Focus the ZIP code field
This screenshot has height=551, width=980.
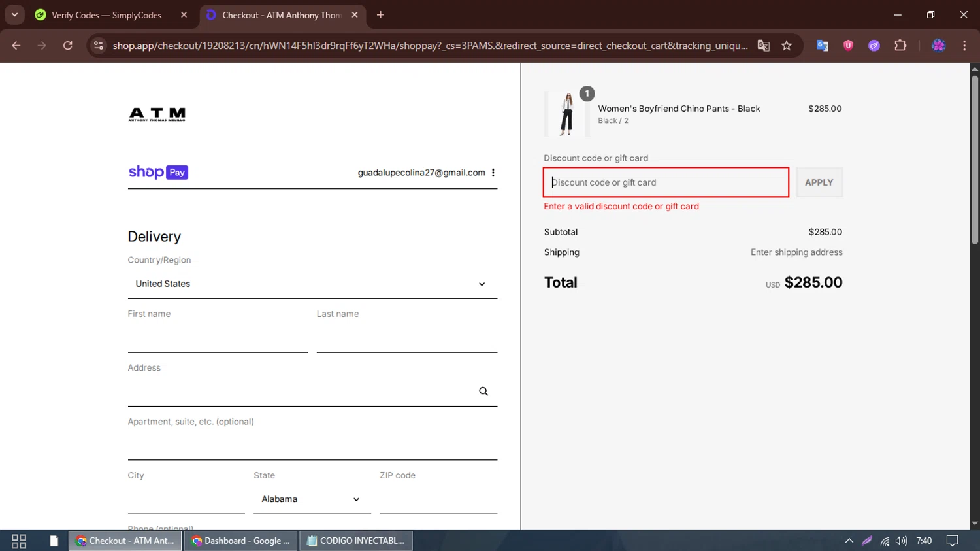click(x=438, y=499)
